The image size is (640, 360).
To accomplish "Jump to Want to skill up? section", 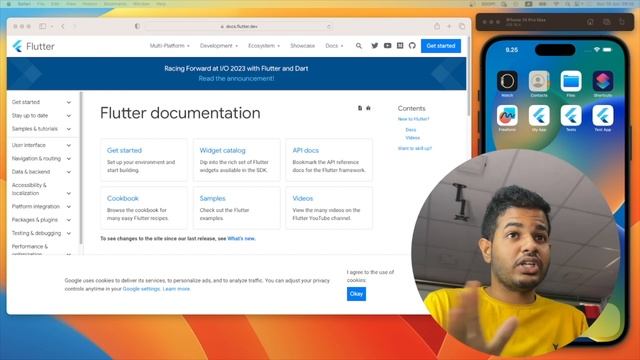I will [415, 149].
